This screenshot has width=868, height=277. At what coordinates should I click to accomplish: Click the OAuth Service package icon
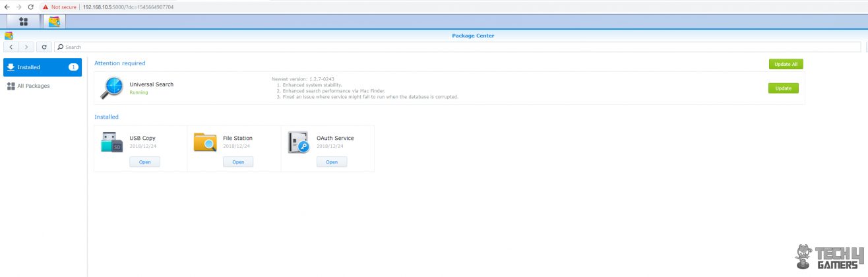(x=299, y=142)
